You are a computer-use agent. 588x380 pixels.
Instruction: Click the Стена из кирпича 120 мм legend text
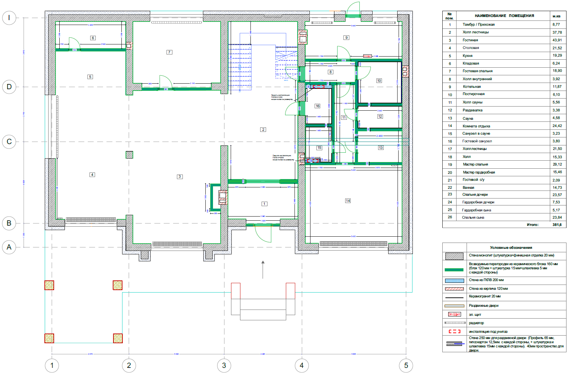[x=488, y=288]
